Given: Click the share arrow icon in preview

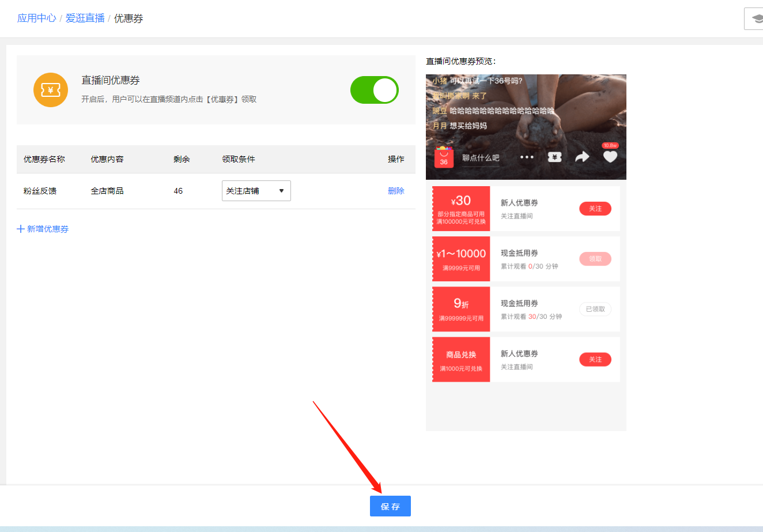Looking at the screenshot, I should click(x=582, y=157).
